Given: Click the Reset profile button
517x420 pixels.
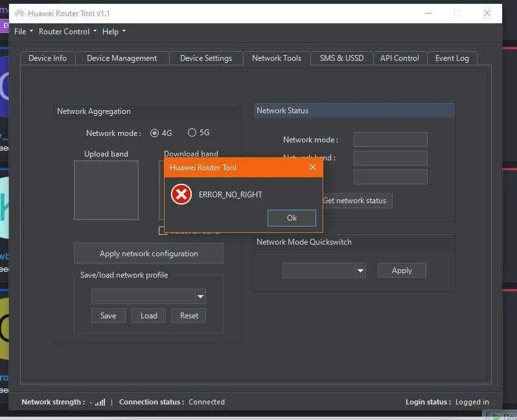Looking at the screenshot, I should tap(189, 316).
